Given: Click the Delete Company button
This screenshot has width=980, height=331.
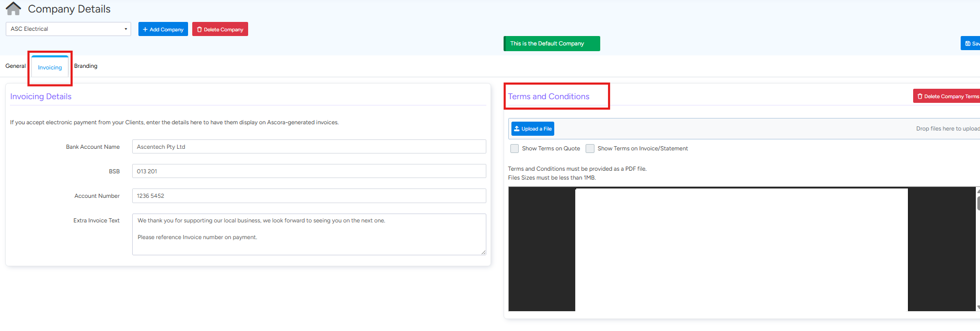Looking at the screenshot, I should pyautogui.click(x=220, y=29).
